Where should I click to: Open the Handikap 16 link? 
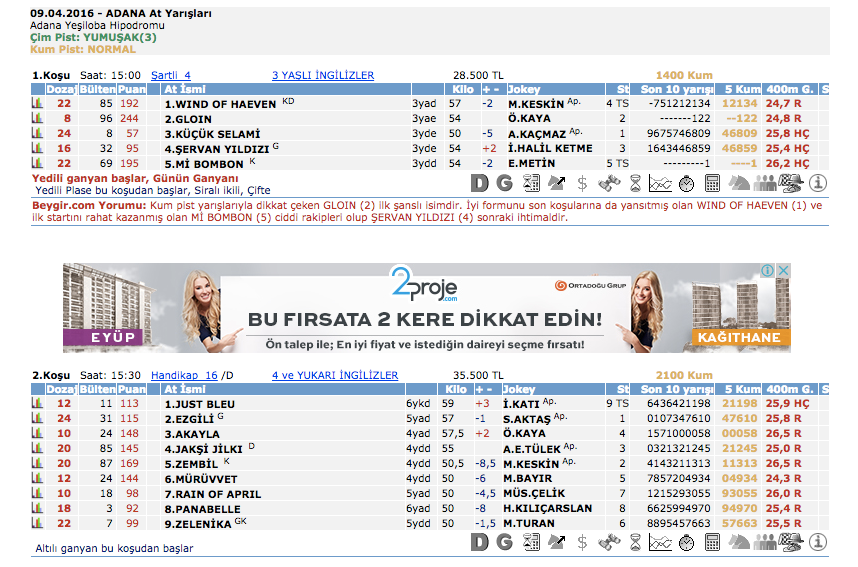coord(184,375)
